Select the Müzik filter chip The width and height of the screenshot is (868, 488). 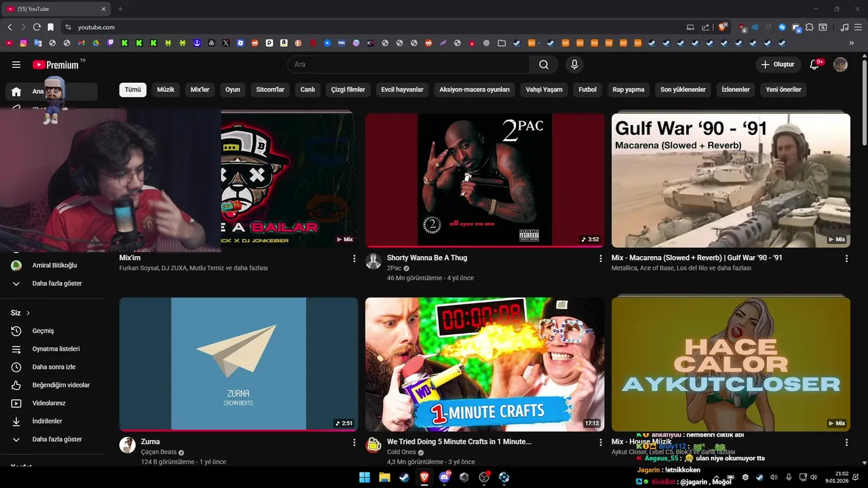coord(166,89)
